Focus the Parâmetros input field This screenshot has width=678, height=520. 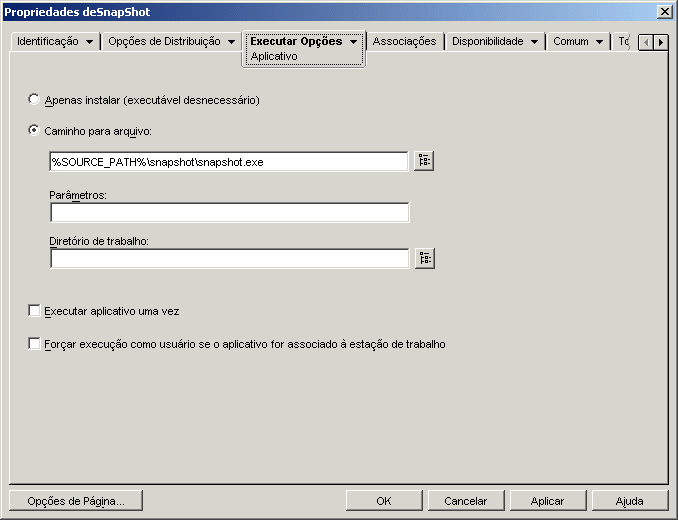point(230,213)
